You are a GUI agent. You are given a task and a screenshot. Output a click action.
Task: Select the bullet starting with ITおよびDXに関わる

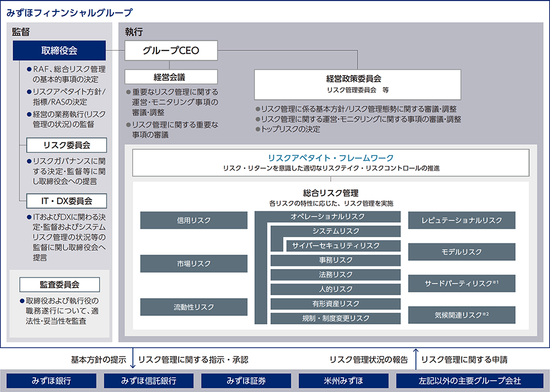point(66,237)
